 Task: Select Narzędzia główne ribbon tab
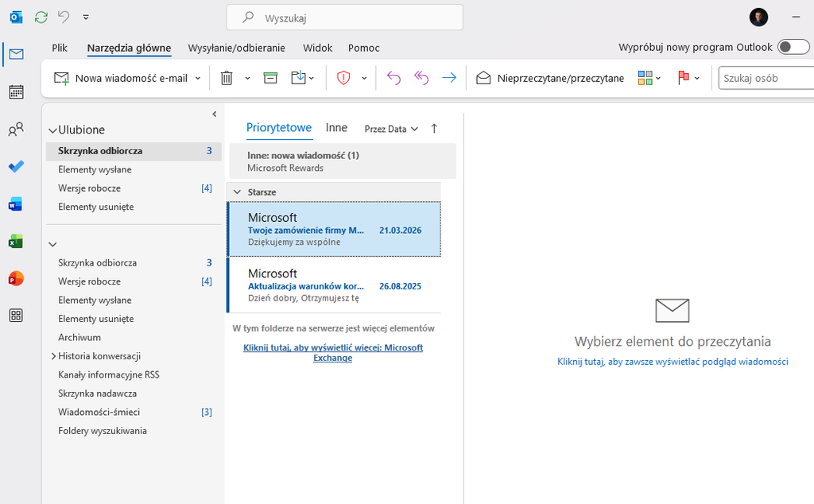pos(129,48)
